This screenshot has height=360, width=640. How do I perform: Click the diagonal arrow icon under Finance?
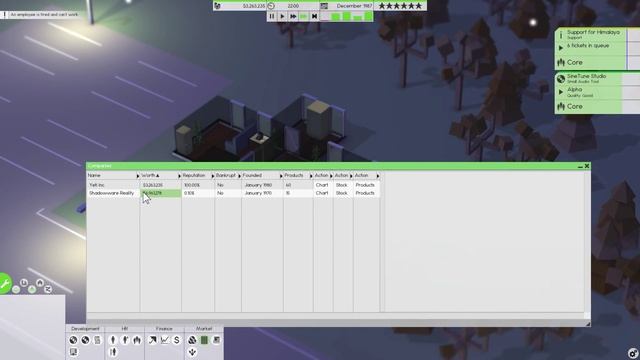coord(152,340)
